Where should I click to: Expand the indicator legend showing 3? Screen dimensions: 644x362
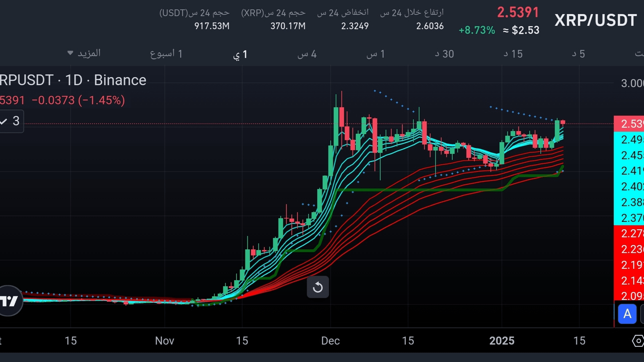(11, 121)
